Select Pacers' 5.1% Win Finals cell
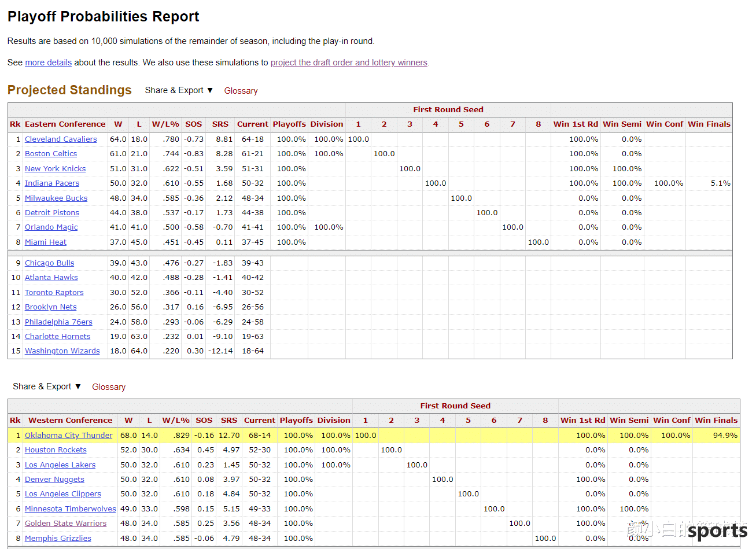The width and height of the screenshot is (756, 549). (x=709, y=183)
